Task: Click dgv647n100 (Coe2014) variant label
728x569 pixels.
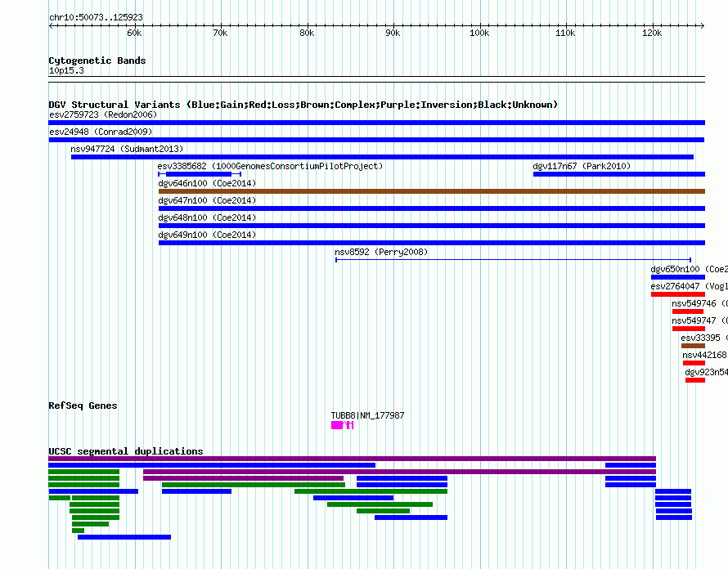Action: point(207,200)
